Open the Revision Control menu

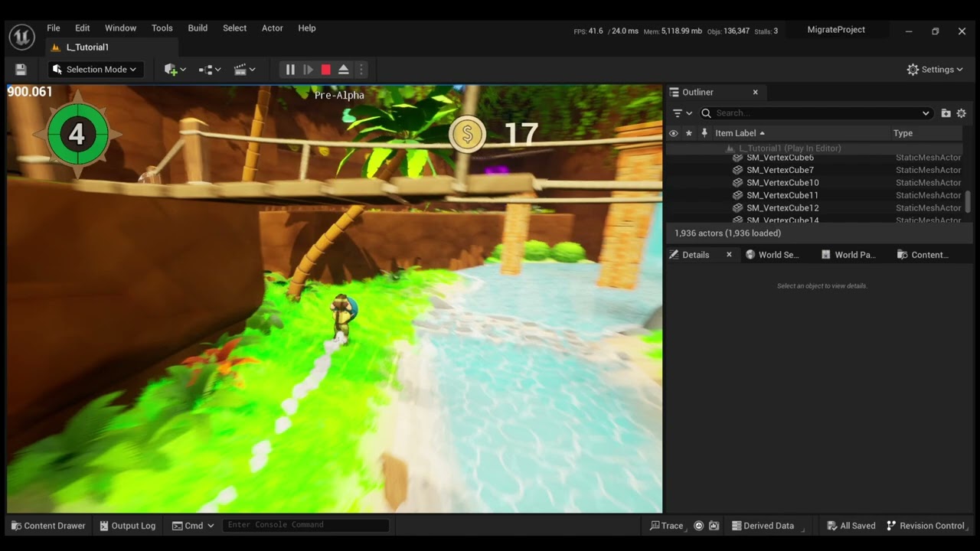(x=926, y=526)
